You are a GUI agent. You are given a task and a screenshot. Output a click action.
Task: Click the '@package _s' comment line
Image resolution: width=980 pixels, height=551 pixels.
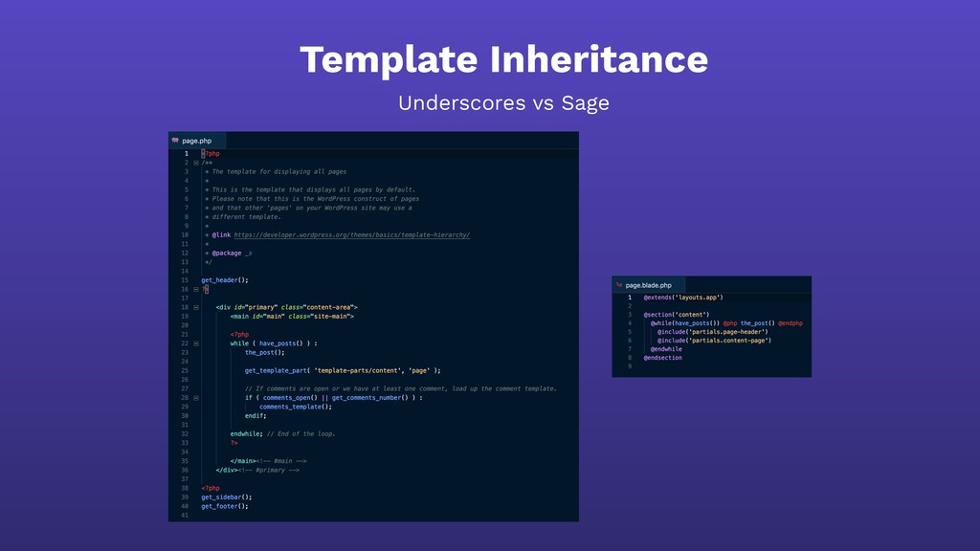click(229, 253)
